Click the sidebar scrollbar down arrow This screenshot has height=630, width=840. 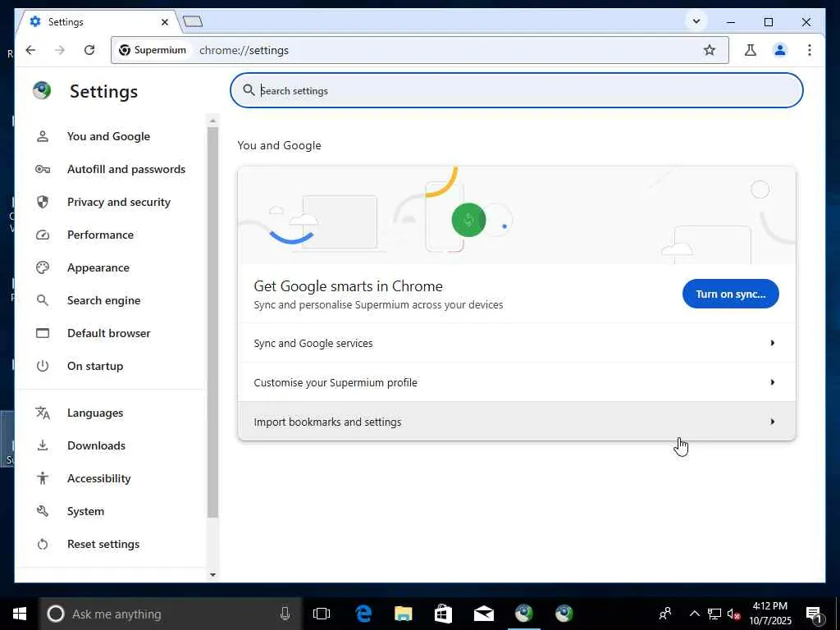(212, 575)
